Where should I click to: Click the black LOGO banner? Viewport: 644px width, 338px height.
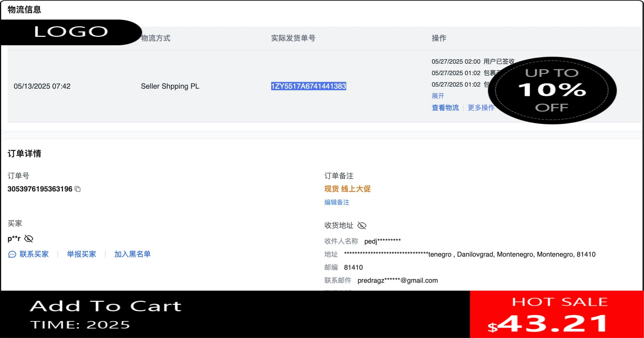[71, 32]
